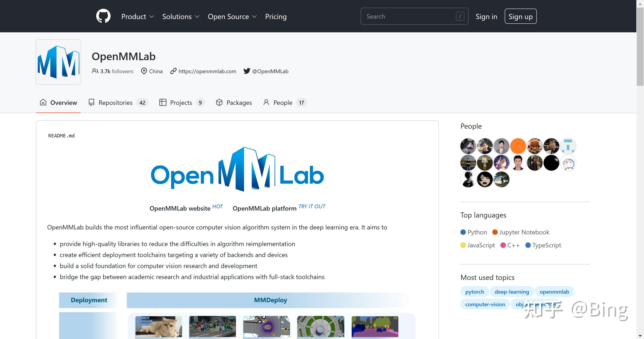Viewport: 644px width, 339px height.
Task: Click the Packages box icon
Action: tap(219, 102)
